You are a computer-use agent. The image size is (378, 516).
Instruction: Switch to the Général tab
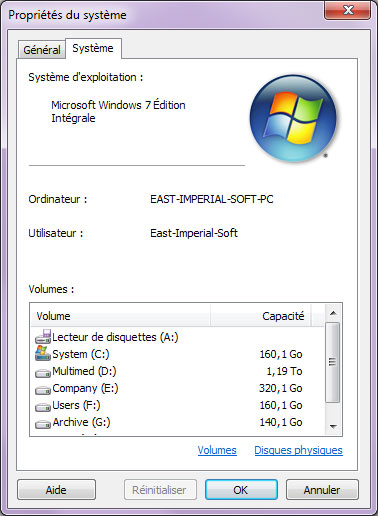pos(42,50)
